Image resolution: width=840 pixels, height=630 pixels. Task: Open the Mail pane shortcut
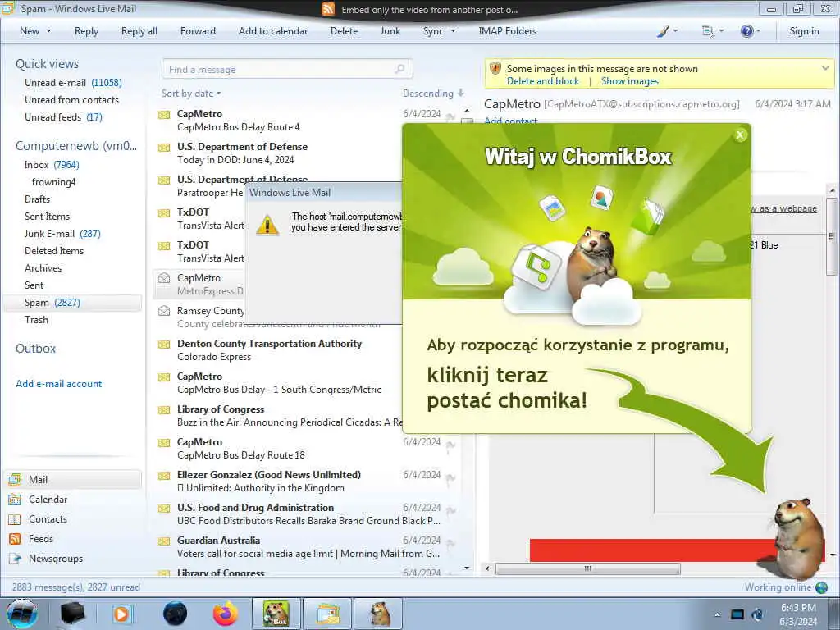(73, 479)
